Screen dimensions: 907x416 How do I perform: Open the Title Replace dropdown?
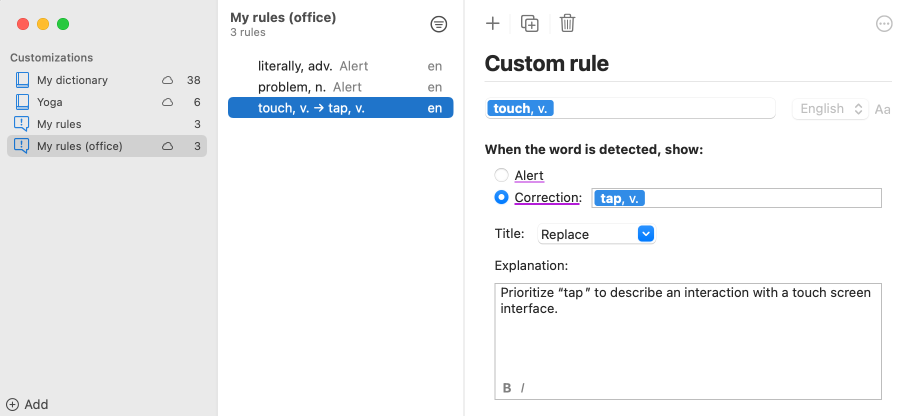[x=596, y=234]
